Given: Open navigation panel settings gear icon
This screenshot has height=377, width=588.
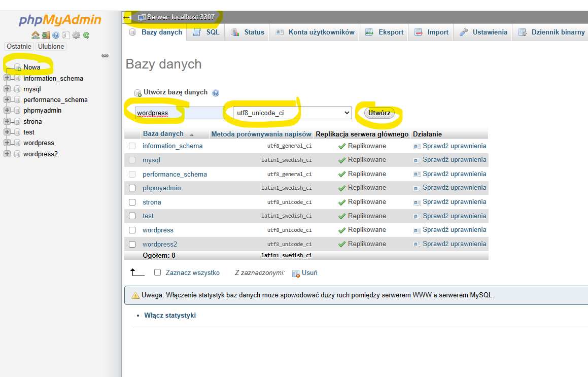Looking at the screenshot, I should point(76,35).
